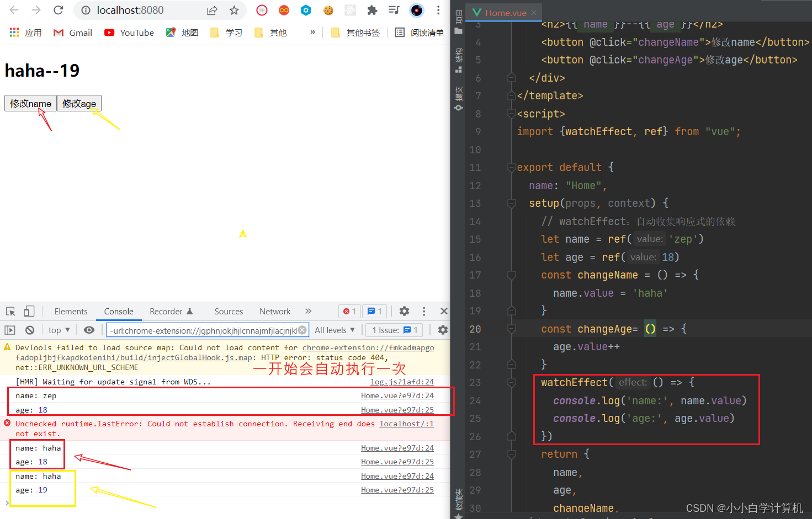812x519 pixels.
Task: Open DevTools settings gear
Action: 405,311
